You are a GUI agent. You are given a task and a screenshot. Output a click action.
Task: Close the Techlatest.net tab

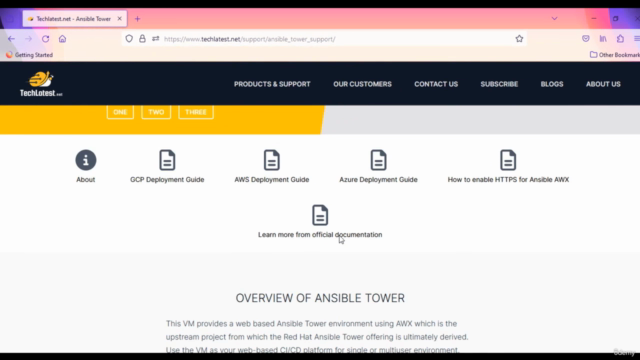pos(119,19)
